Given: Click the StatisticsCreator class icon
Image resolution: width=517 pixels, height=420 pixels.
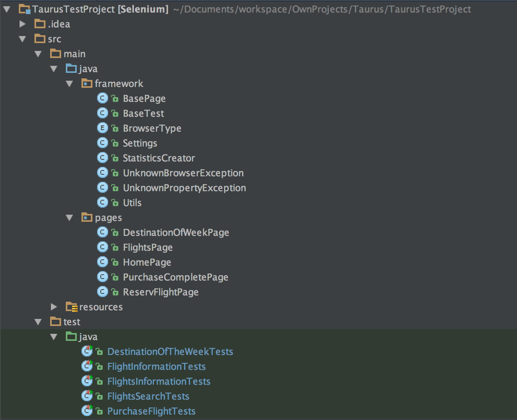Looking at the screenshot, I should coord(102,158).
